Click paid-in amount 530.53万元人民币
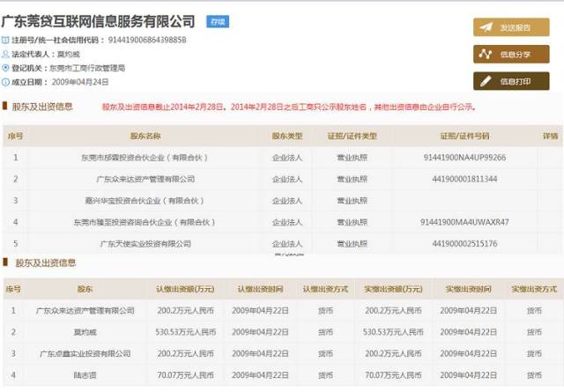The width and height of the screenshot is (564, 392). click(x=393, y=332)
